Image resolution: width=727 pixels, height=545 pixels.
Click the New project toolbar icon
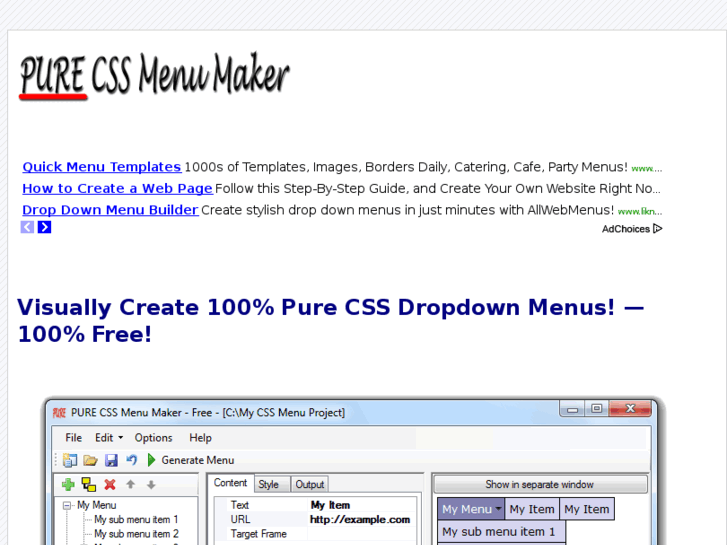[x=70, y=460]
